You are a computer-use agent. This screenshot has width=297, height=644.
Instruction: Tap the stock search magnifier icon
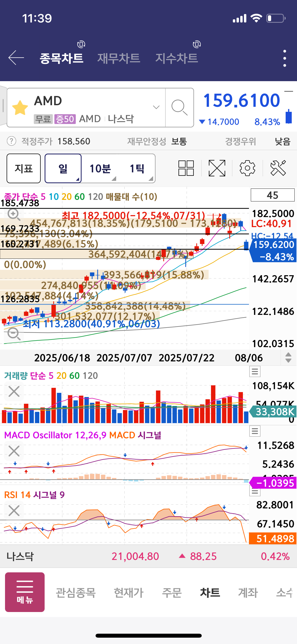coord(180,108)
